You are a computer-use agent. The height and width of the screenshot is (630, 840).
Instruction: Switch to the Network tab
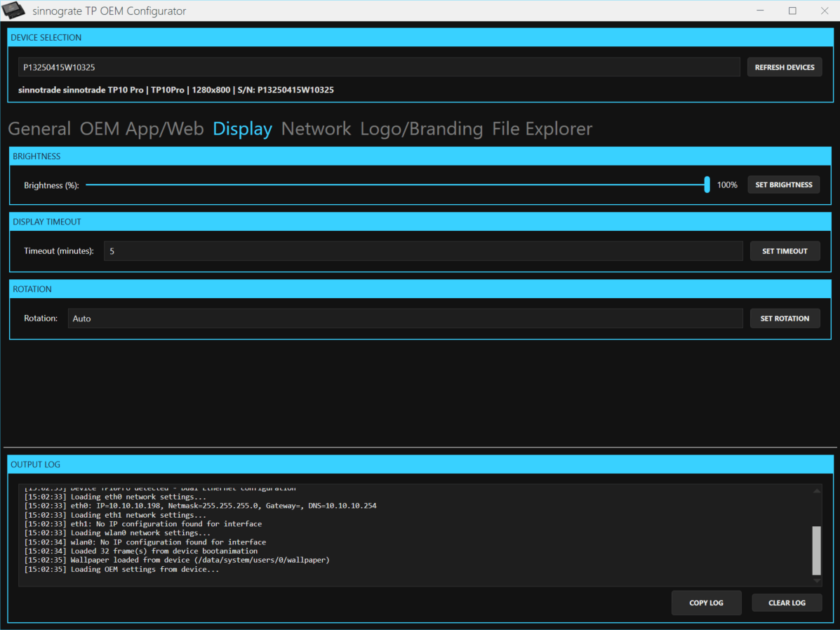point(316,128)
